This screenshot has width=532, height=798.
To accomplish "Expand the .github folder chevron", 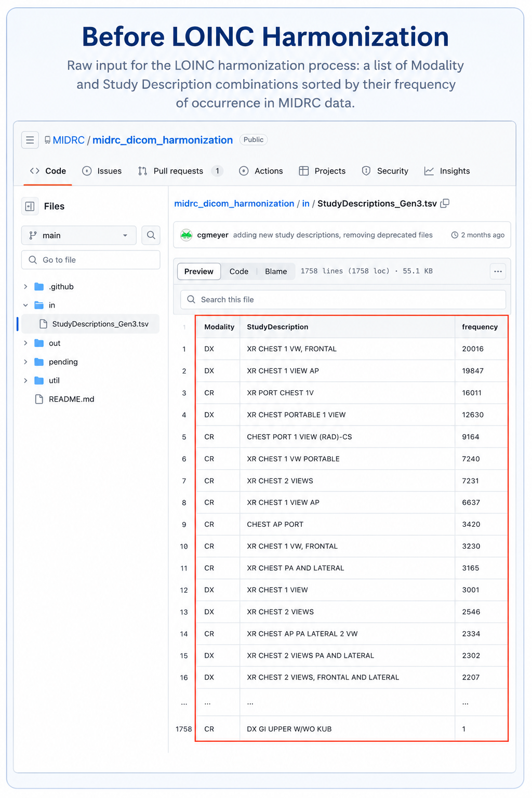I will (x=25, y=287).
